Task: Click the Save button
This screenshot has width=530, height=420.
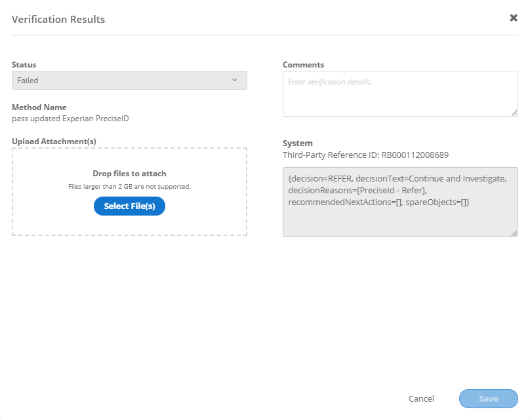Action: pos(488,398)
